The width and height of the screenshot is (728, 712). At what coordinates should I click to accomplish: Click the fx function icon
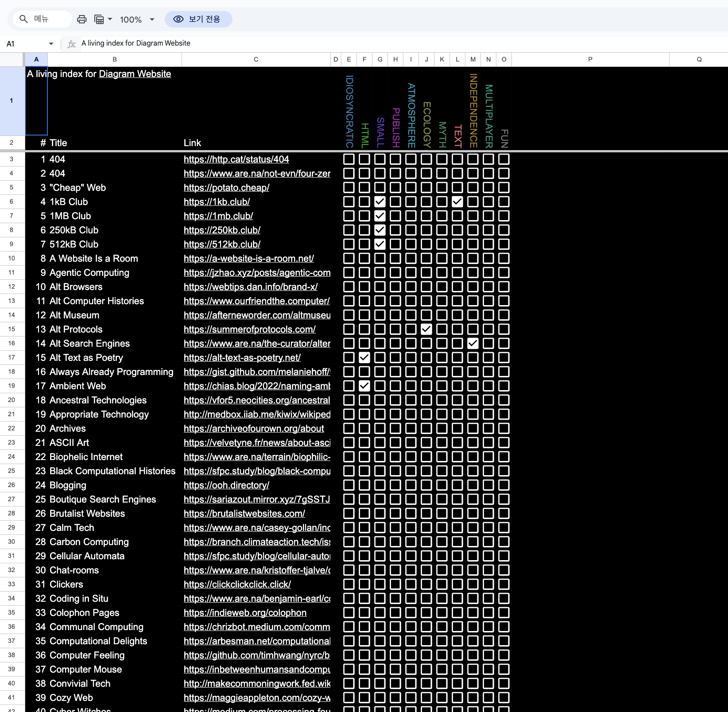(71, 43)
